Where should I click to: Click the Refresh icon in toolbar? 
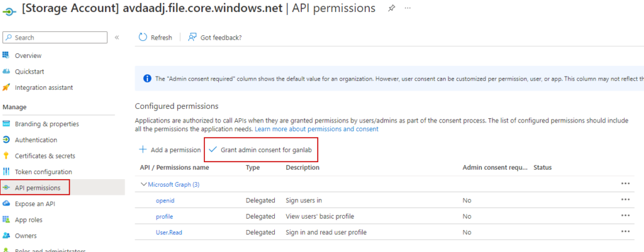pos(143,38)
